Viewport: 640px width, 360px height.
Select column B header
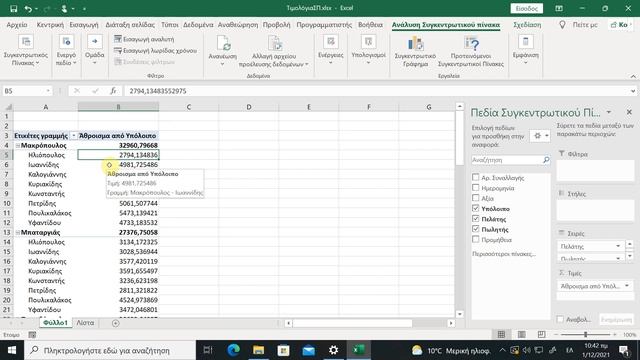[118, 107]
